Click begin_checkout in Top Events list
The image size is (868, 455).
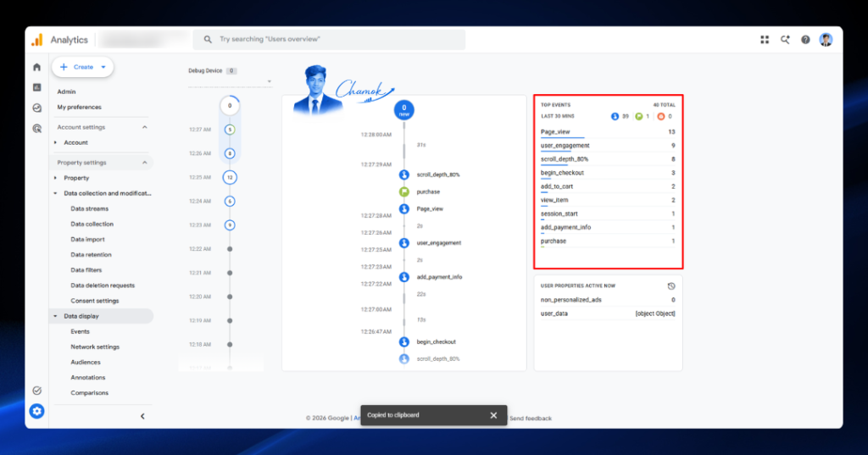tap(608, 173)
